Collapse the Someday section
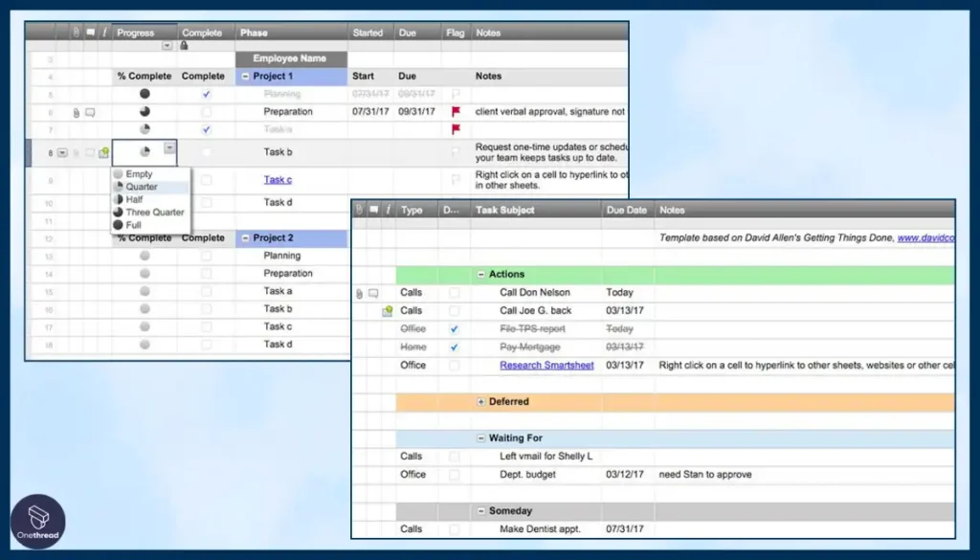Image resolution: width=980 pixels, height=560 pixels. coord(480,510)
